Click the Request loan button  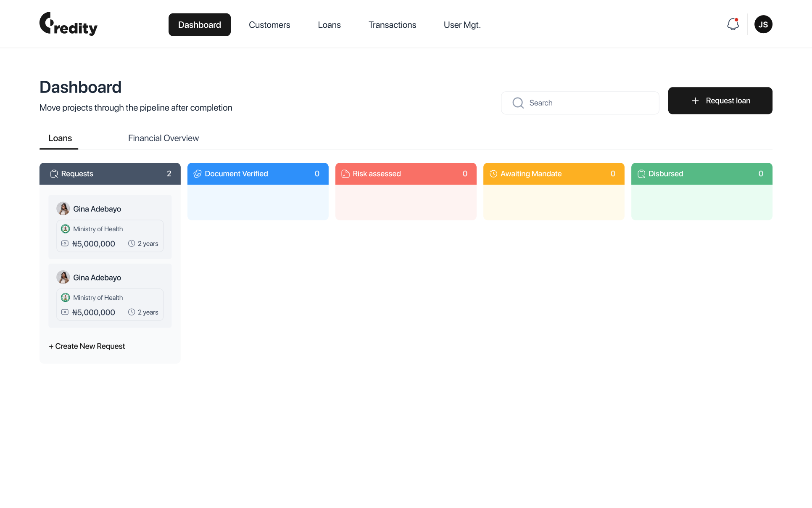tap(720, 101)
